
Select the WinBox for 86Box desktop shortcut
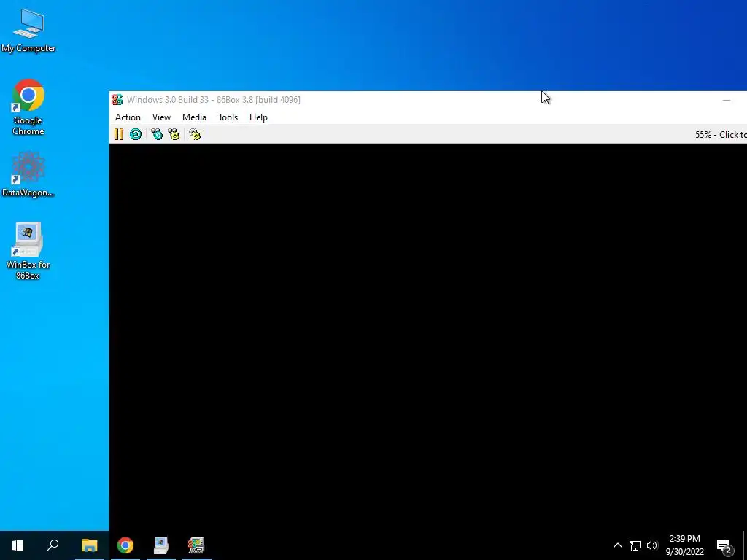coord(28,250)
